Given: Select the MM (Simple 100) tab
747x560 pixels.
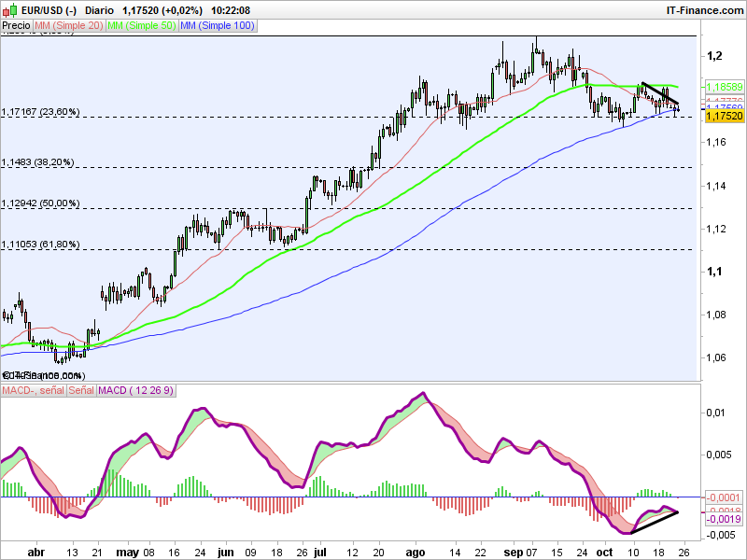Looking at the screenshot, I should pos(218,26).
